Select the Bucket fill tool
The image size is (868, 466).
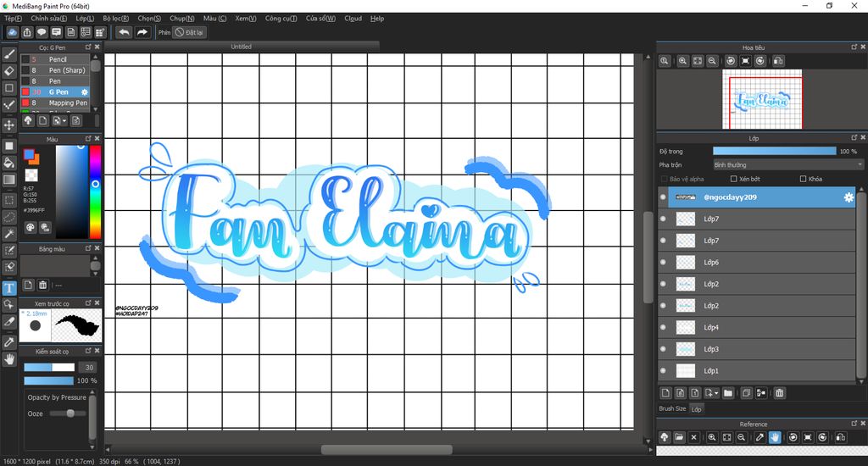(x=8, y=163)
